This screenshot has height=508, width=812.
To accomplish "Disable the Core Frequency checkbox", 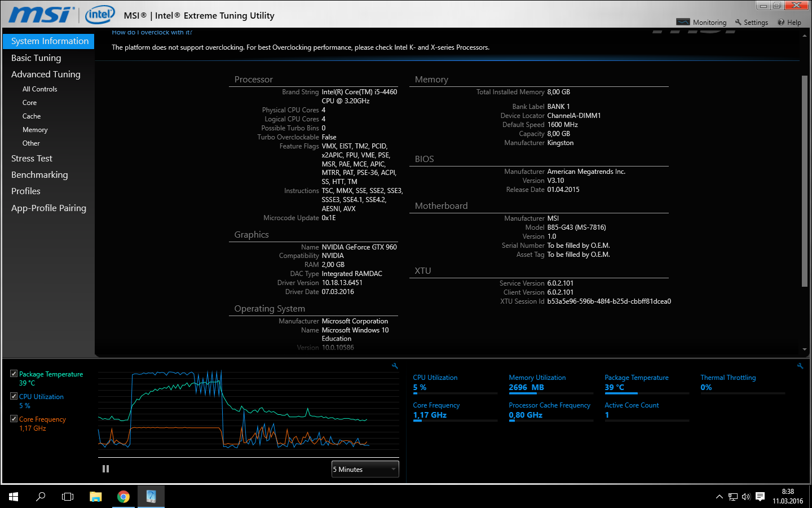I will click(x=14, y=419).
